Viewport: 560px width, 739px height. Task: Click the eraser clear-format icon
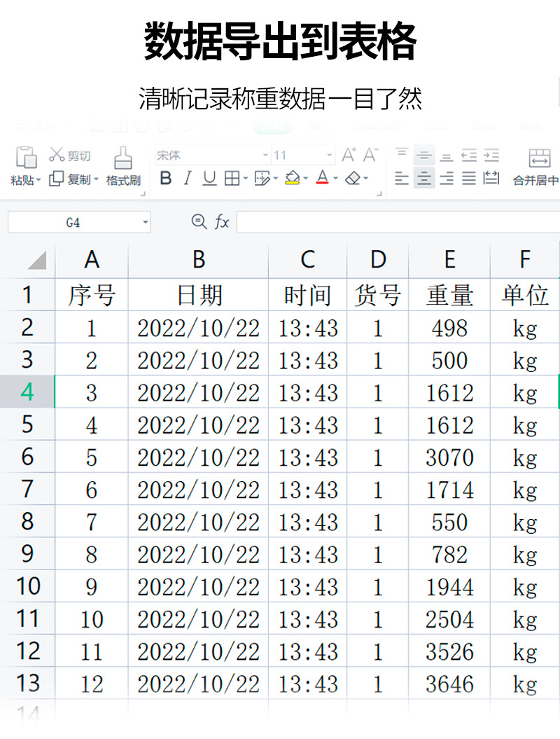pyautogui.click(x=353, y=178)
